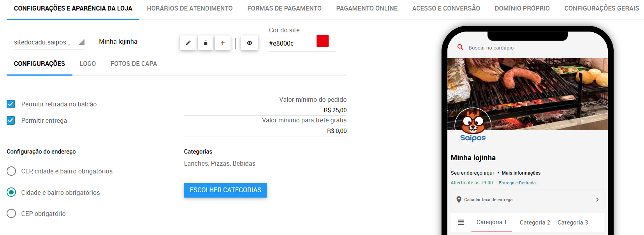
Task: Click the search magnifier in phone preview
Action: [x=460, y=47]
